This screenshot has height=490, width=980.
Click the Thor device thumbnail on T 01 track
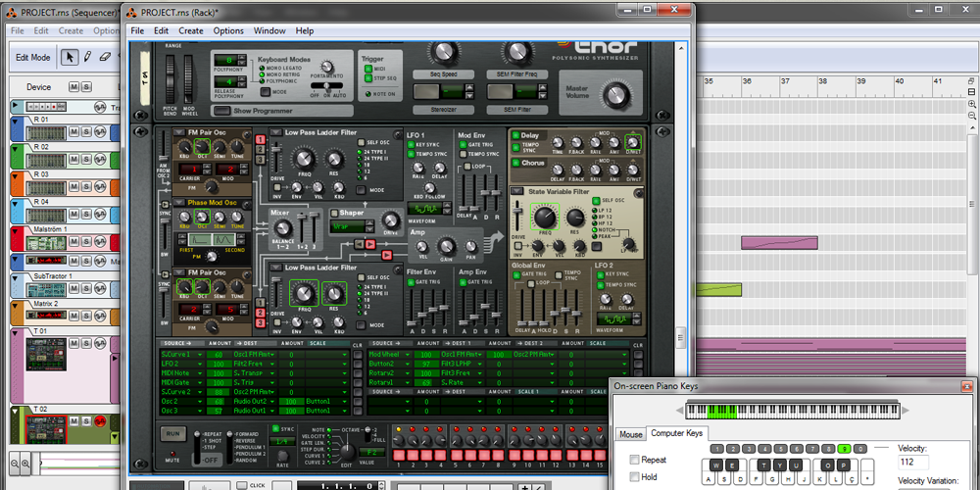pyautogui.click(x=46, y=355)
